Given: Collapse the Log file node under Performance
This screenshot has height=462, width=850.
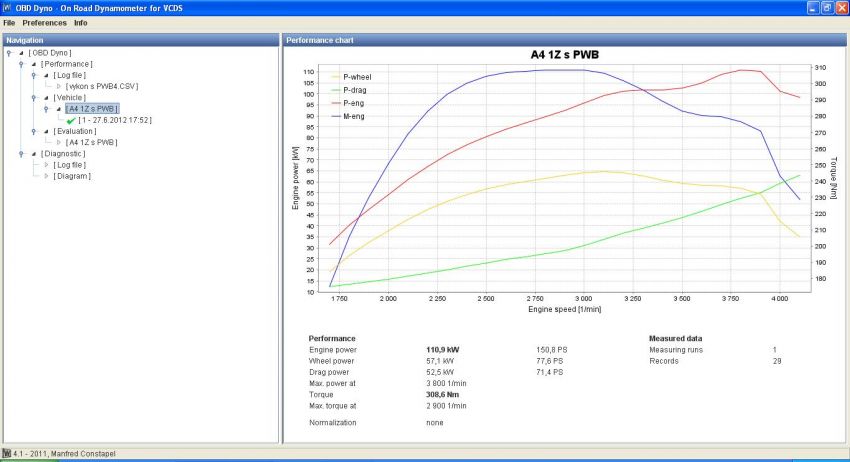Looking at the screenshot, I should tap(46, 75).
